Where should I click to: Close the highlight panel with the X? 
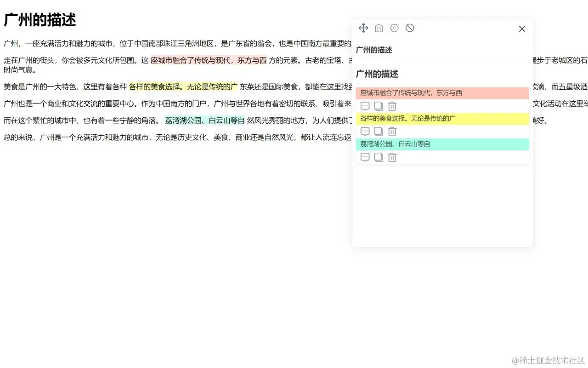[x=522, y=29]
